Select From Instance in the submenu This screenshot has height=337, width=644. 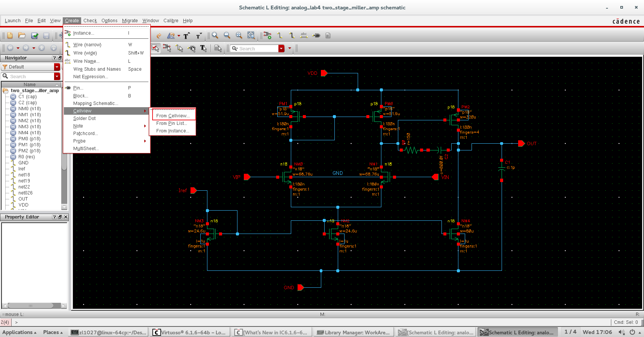[x=172, y=131]
